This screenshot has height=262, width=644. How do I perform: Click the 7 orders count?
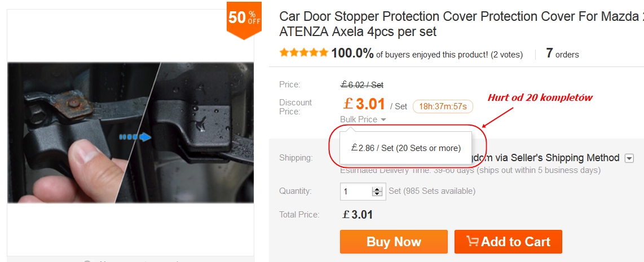(x=562, y=54)
